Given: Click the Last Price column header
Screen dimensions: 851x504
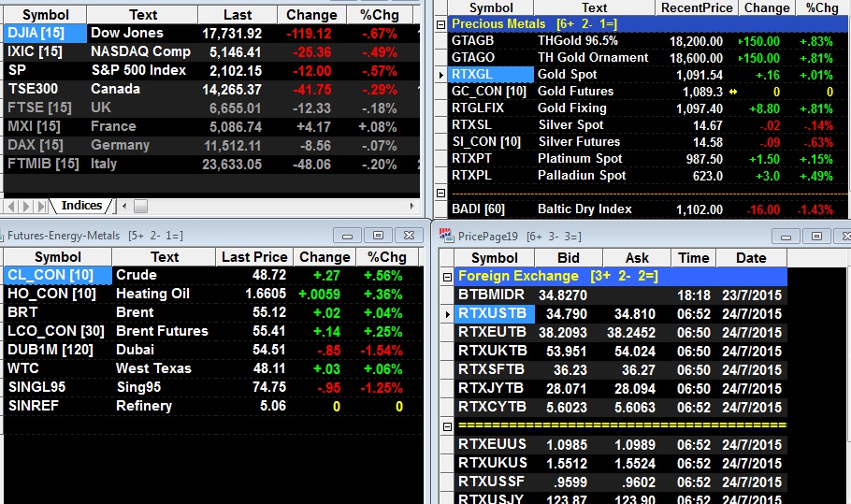Looking at the screenshot, I should [254, 257].
